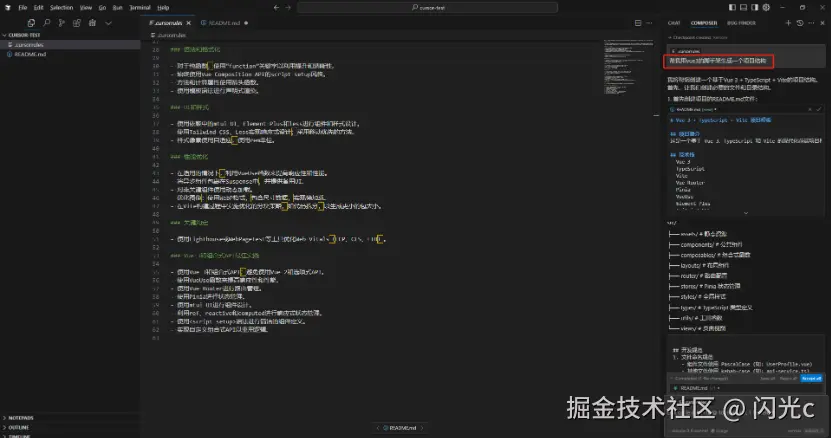Focus the cursor-test command center search

coord(427,7)
